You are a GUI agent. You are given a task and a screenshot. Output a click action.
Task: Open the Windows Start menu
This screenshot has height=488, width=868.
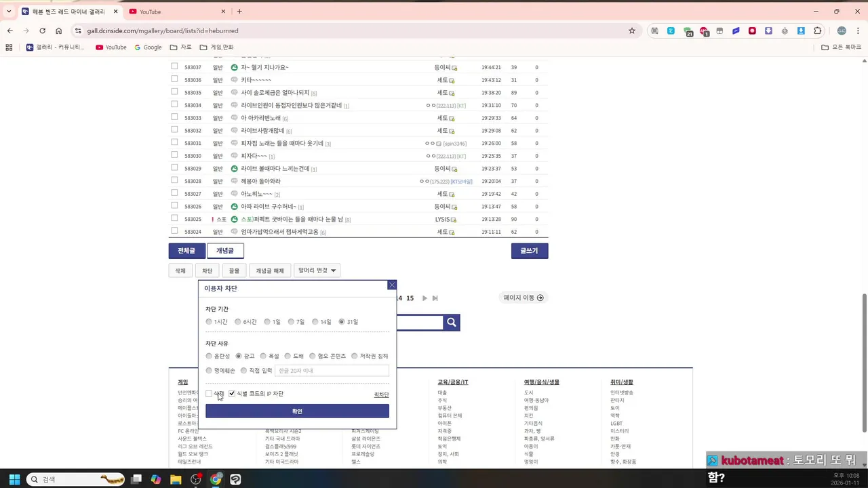pyautogui.click(x=14, y=479)
